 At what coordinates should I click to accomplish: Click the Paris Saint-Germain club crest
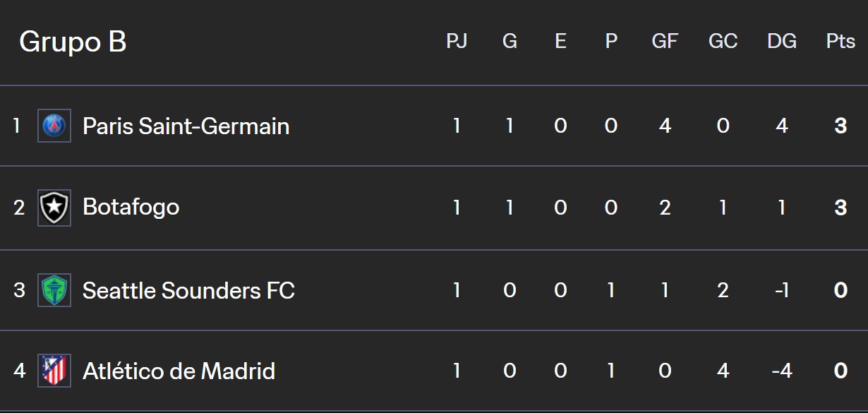click(54, 126)
